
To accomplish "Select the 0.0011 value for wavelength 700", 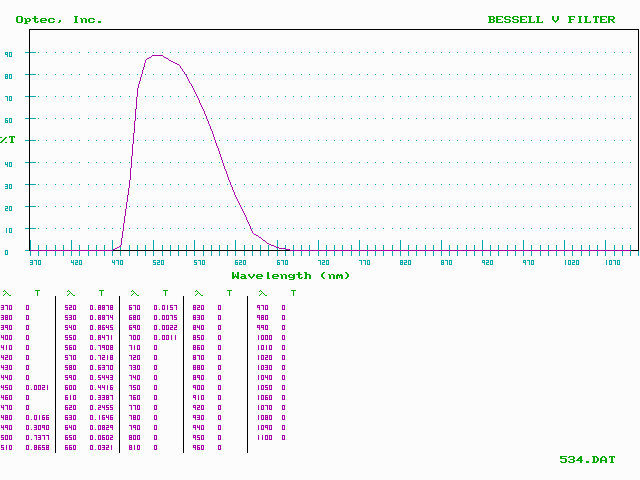I will pyautogui.click(x=166, y=337).
